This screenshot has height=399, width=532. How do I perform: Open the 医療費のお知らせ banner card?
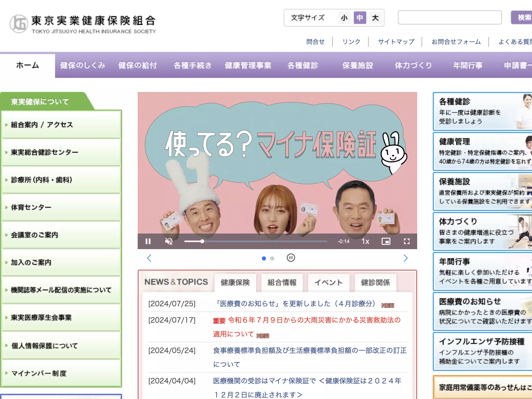point(482,311)
